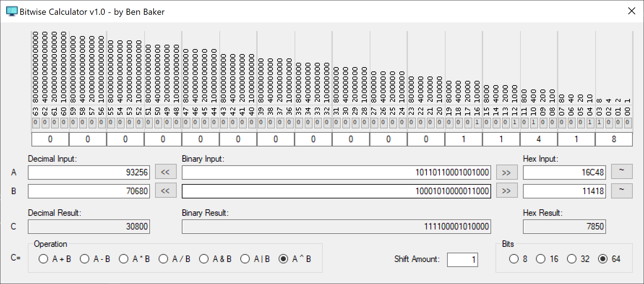Select the A ^ B operation
This screenshot has width=644, height=284.
295,259
